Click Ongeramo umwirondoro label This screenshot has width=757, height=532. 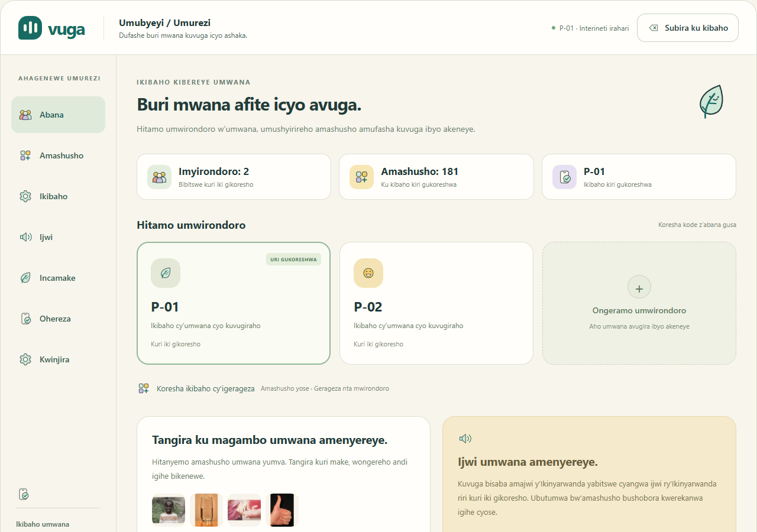pos(639,310)
